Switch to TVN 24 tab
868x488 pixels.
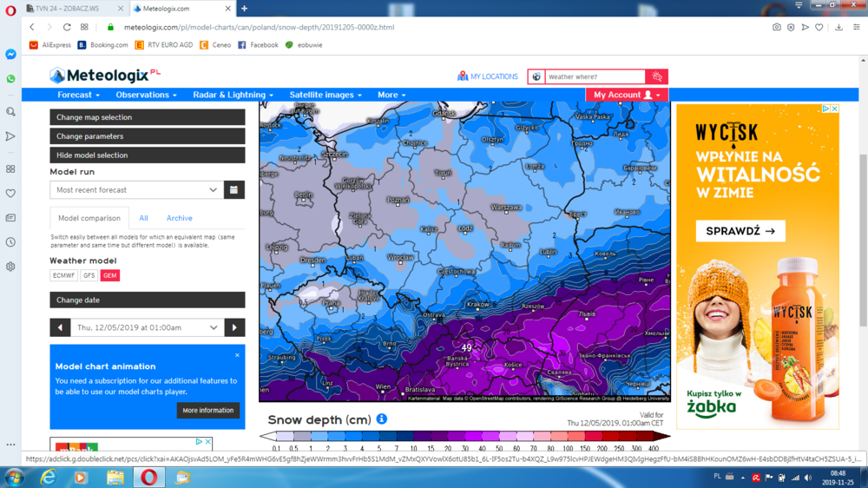pos(72,9)
